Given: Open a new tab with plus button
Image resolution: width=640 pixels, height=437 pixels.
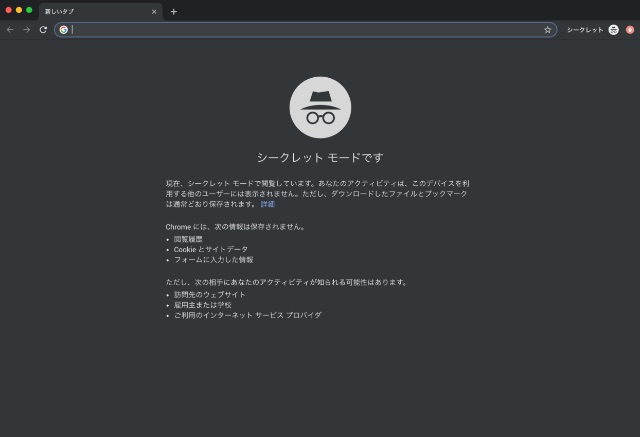Looking at the screenshot, I should point(174,12).
